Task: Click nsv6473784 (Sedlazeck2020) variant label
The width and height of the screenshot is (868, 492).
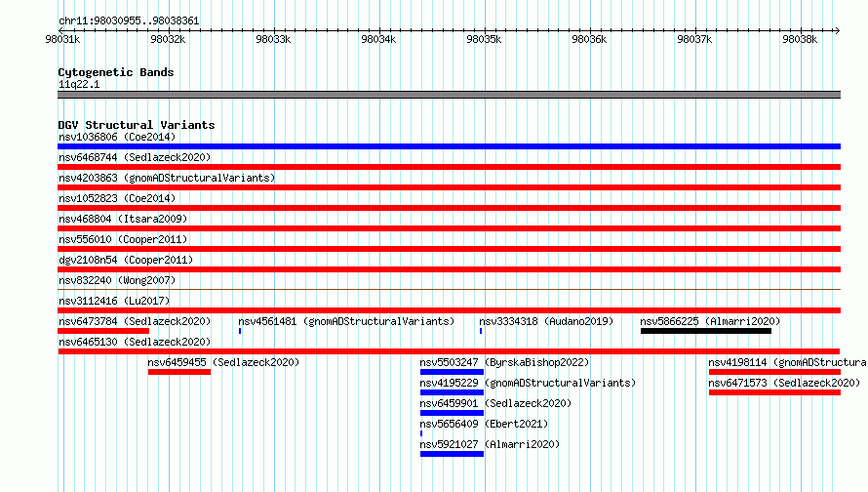Action: tap(135, 321)
